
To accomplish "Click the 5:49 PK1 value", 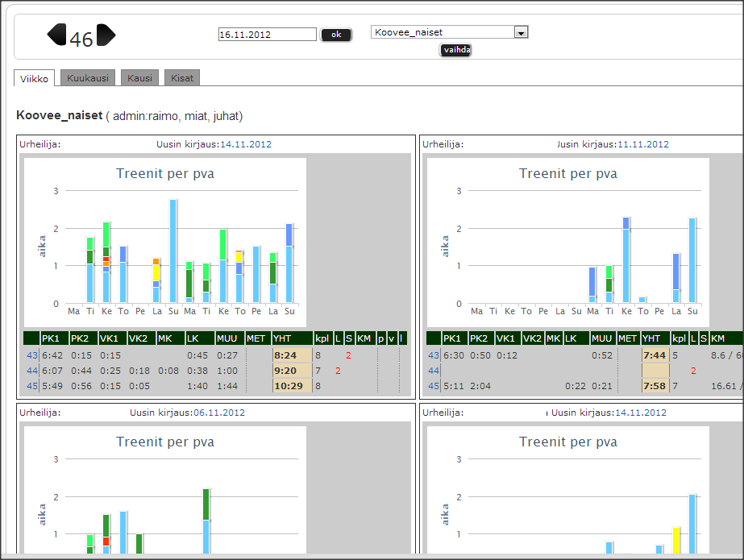I will click(x=52, y=386).
